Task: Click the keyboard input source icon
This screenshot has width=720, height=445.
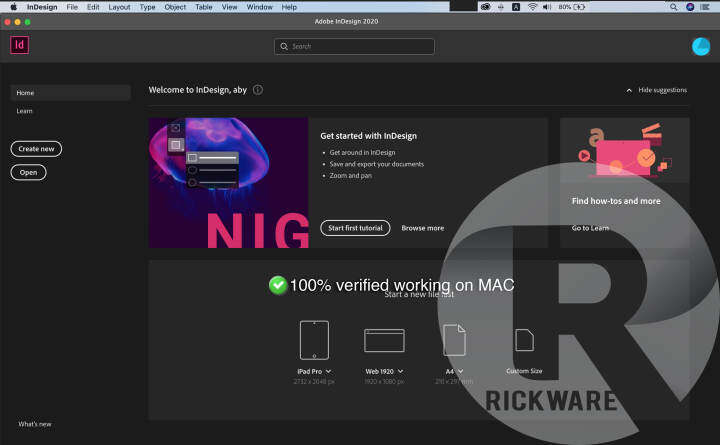Action: (516, 7)
